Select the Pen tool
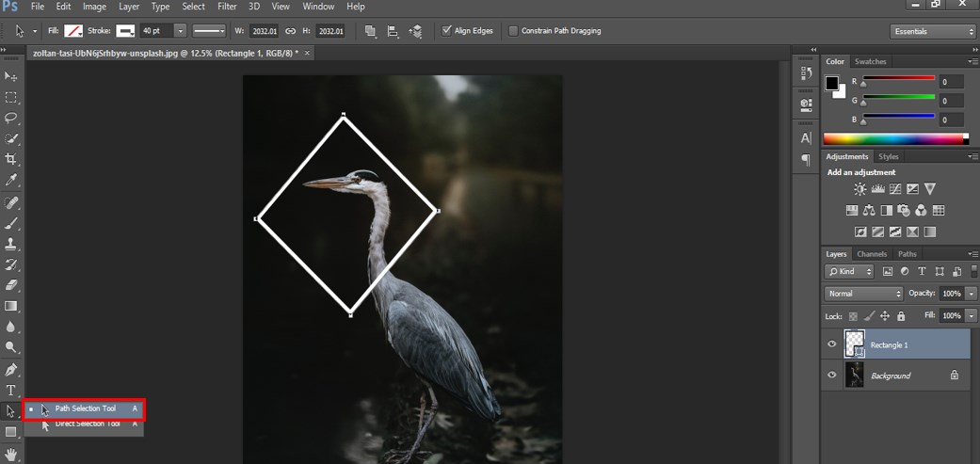The height and width of the screenshot is (464, 980). coord(10,370)
